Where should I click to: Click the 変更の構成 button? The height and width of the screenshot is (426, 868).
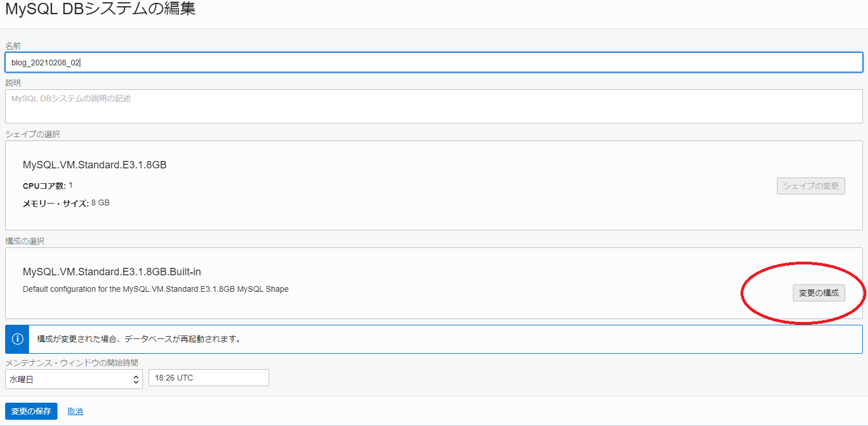(x=818, y=293)
